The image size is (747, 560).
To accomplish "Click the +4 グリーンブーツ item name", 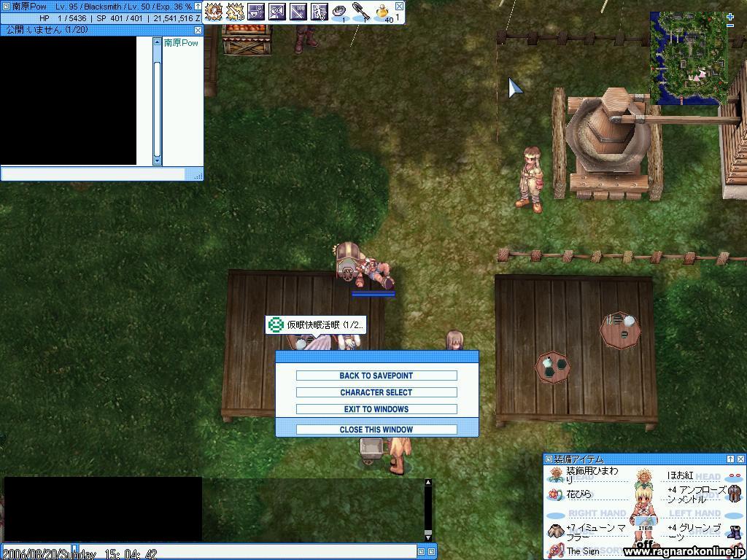I will point(694,532).
